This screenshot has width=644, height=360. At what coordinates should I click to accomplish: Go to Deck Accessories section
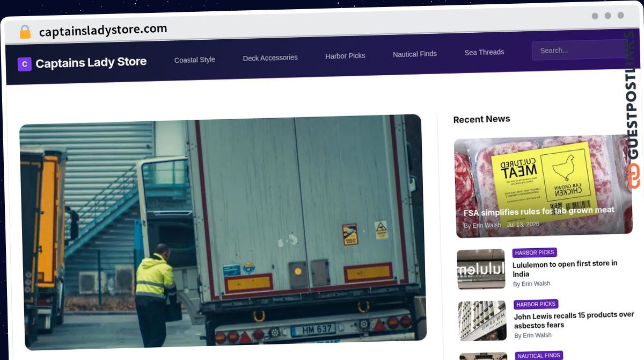[x=270, y=57]
